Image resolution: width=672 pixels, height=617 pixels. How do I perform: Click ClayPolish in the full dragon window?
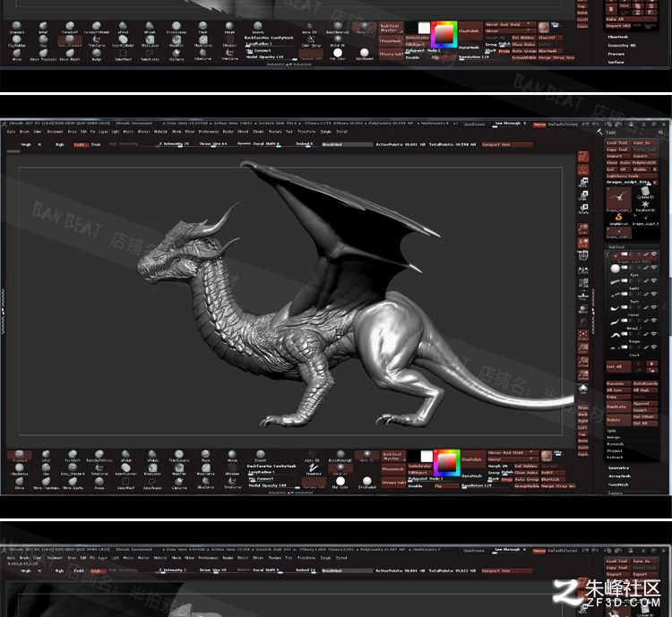(472, 459)
